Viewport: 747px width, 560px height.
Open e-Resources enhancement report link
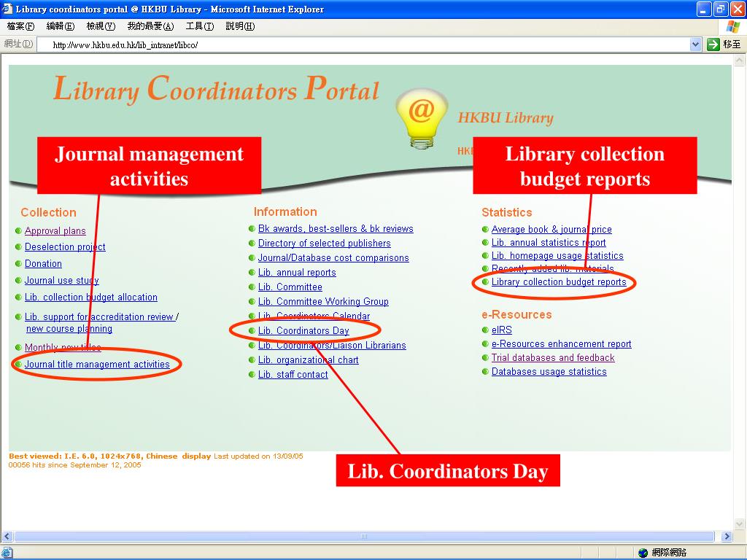(561, 344)
